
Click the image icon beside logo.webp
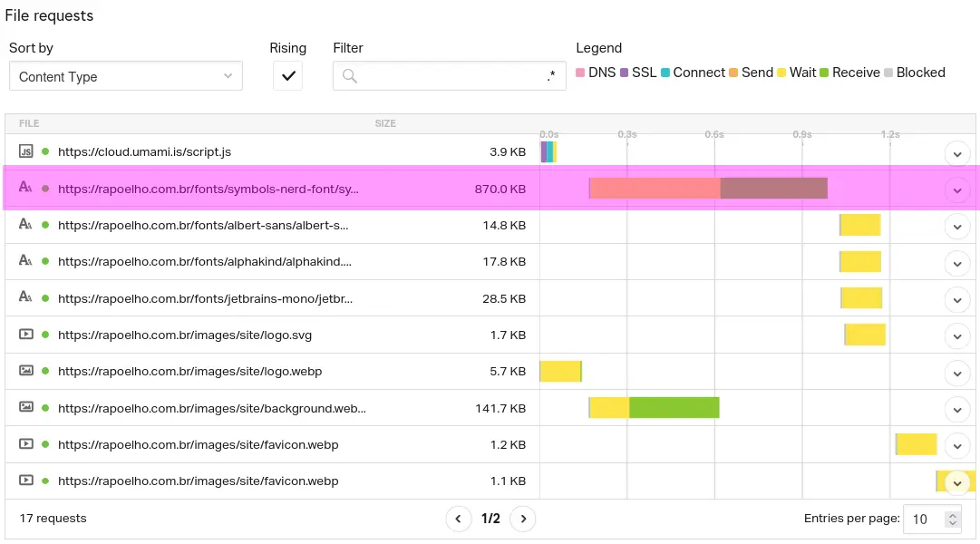(26, 371)
